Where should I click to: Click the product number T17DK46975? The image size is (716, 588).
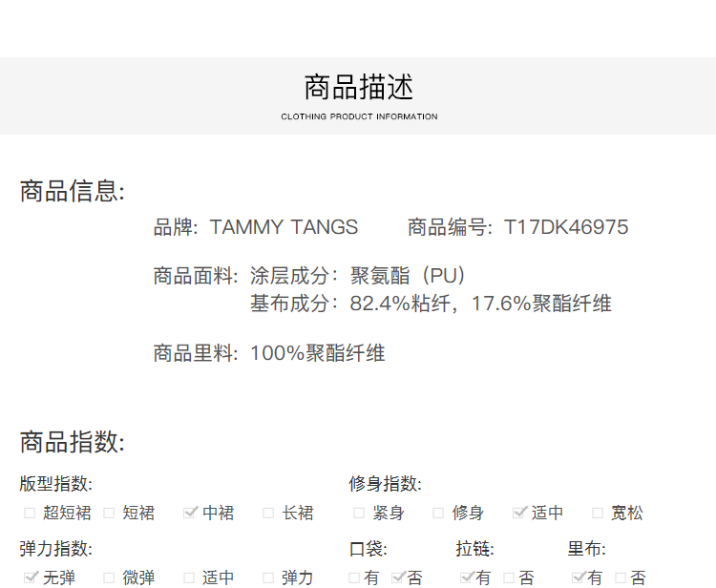coord(565,227)
